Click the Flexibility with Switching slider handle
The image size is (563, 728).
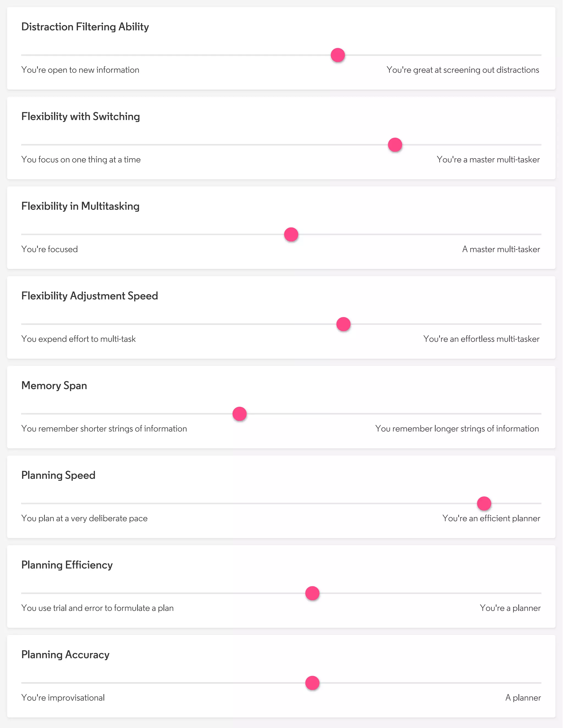395,145
